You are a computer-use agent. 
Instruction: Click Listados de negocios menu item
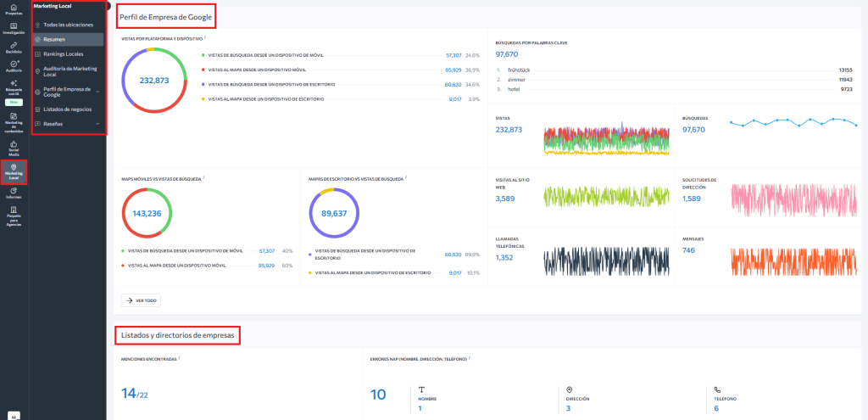67,109
